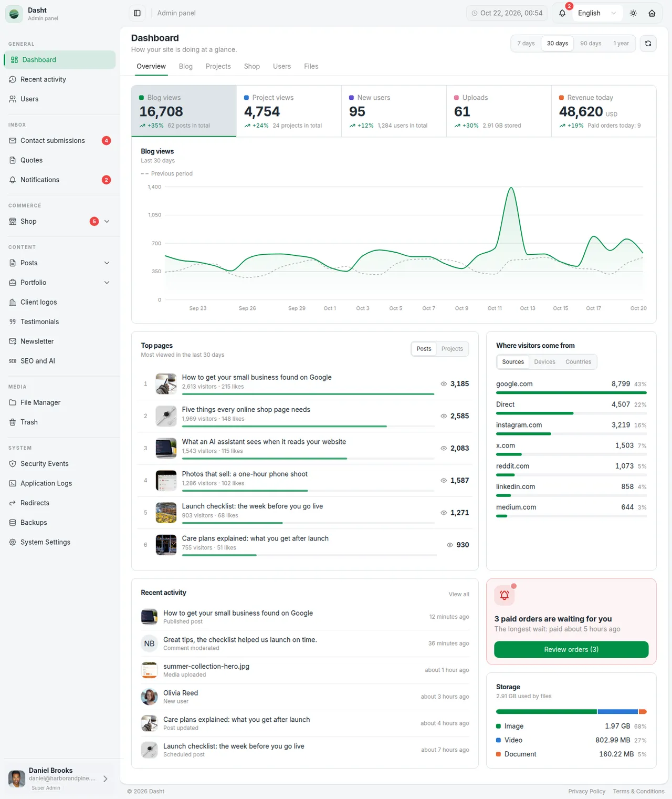The image size is (672, 799).
Task: Open Terms & Conditions link
Action: click(x=638, y=792)
